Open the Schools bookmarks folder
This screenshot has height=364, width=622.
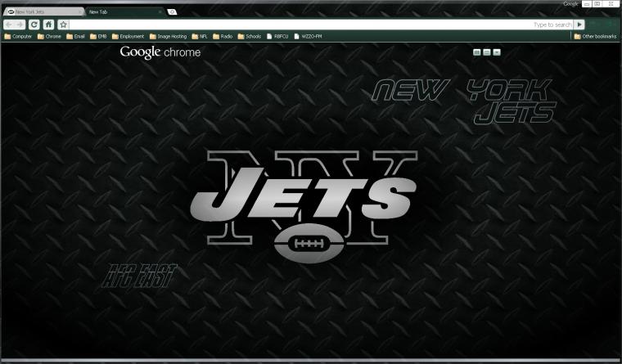coord(249,37)
